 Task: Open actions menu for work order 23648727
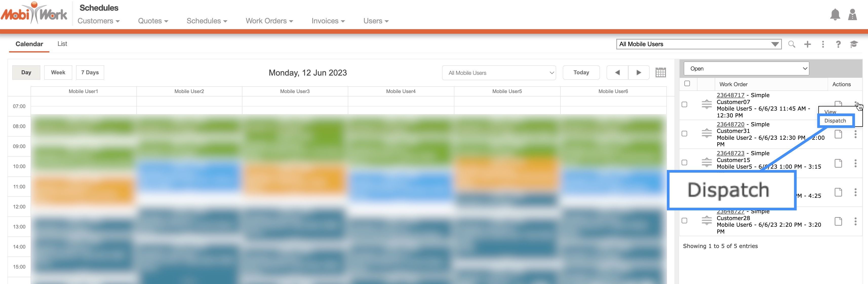[855, 221]
